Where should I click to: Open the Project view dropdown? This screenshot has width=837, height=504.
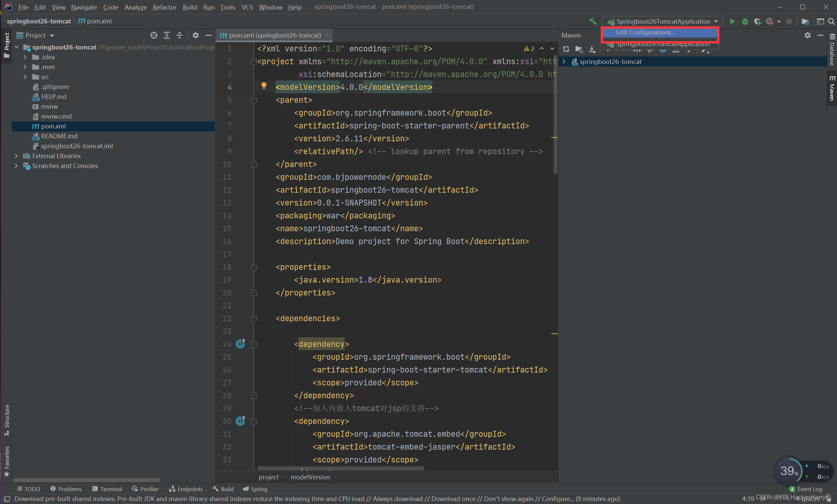pos(35,35)
